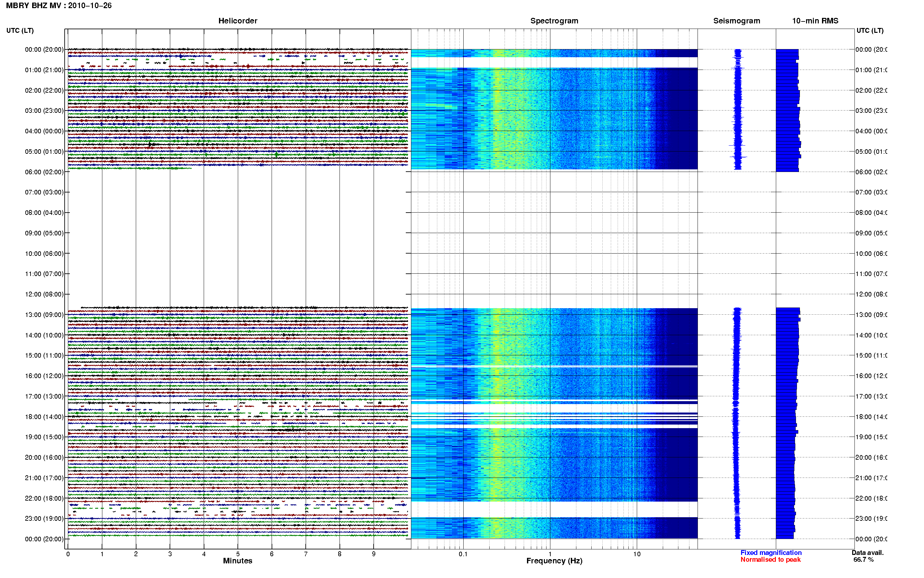Image resolution: width=924 pixels, height=578 pixels.
Task: Click the right-side '23:00 (19:' time label
Action: coord(871,519)
